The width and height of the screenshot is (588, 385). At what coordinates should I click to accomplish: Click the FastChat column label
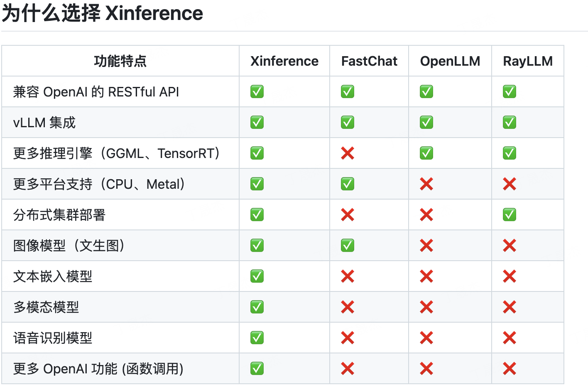pos(369,61)
